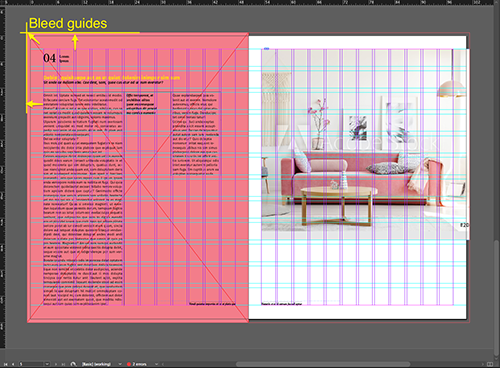
Task: Open the page number dropdown
Action: tap(47, 364)
